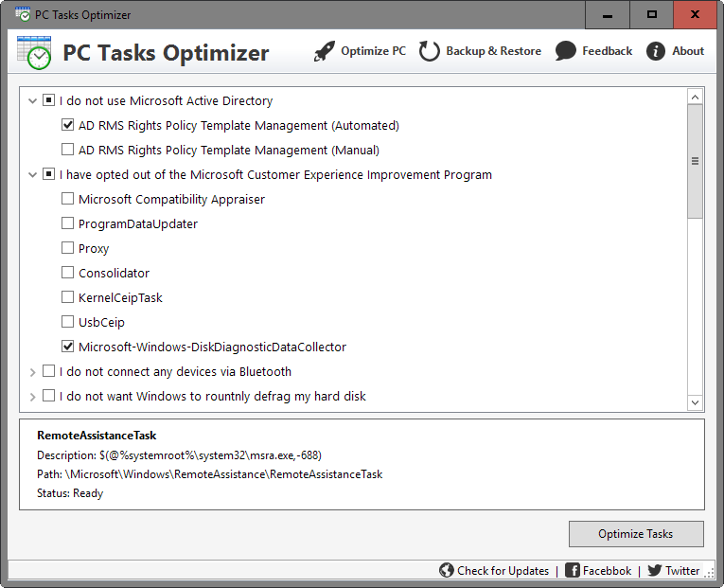This screenshot has height=588, width=724.
Task: Open the Backup & Restore menu item
Action: pyautogui.click(x=492, y=51)
